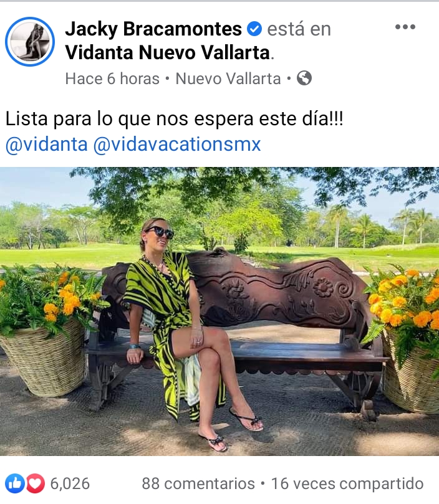View 16 veces compartido shares

click(347, 483)
